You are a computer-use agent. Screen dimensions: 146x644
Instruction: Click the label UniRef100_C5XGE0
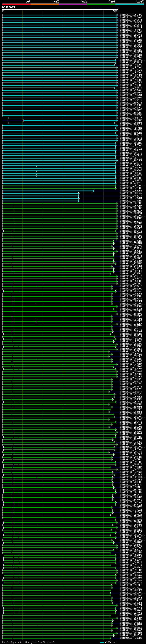point(131,251)
